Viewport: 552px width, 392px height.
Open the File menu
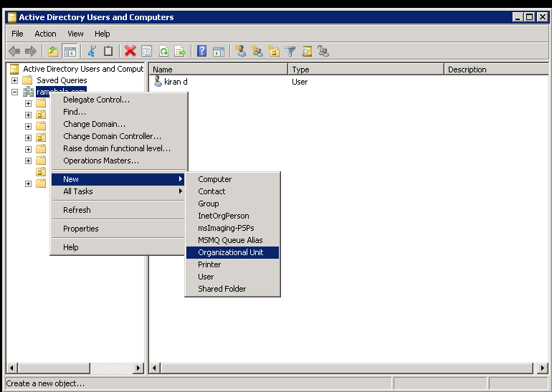coord(17,34)
